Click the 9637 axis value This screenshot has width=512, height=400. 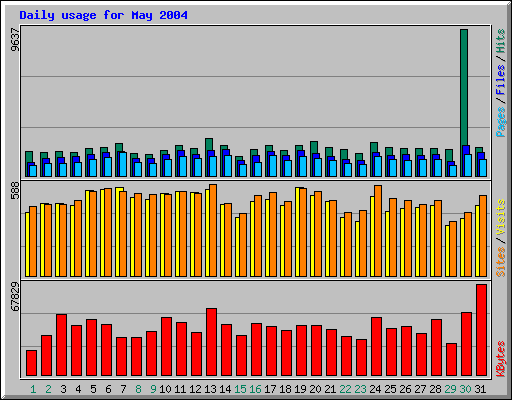(15, 40)
